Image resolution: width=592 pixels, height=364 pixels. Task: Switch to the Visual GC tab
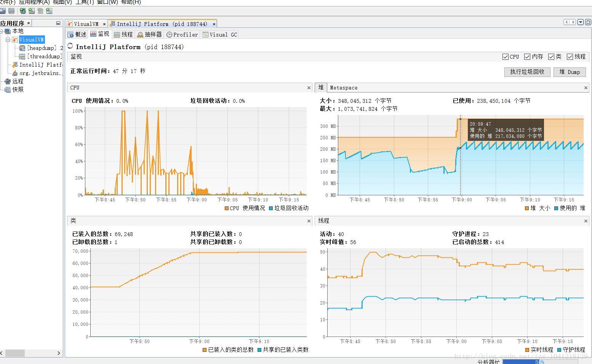click(x=220, y=35)
